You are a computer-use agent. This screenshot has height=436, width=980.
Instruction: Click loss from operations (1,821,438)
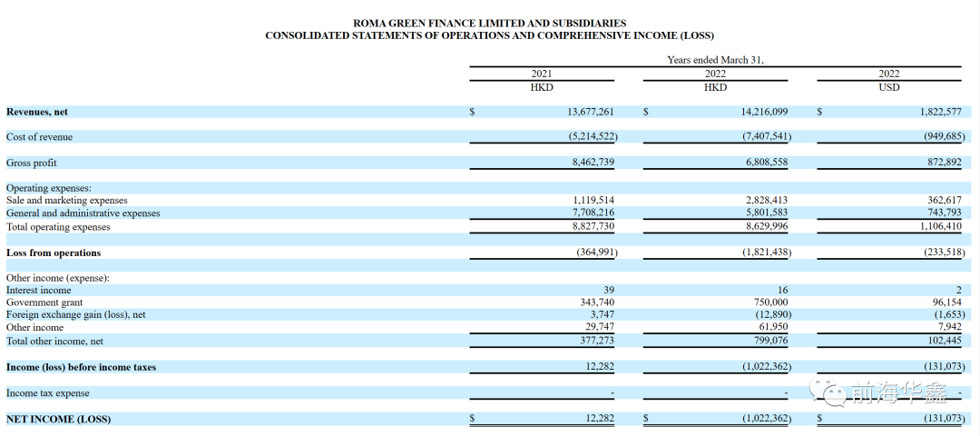tap(765, 253)
